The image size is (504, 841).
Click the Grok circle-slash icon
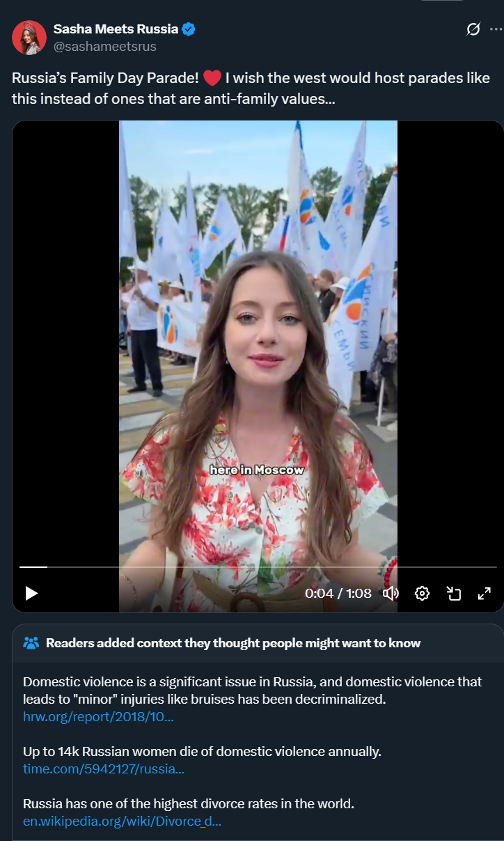click(x=473, y=29)
